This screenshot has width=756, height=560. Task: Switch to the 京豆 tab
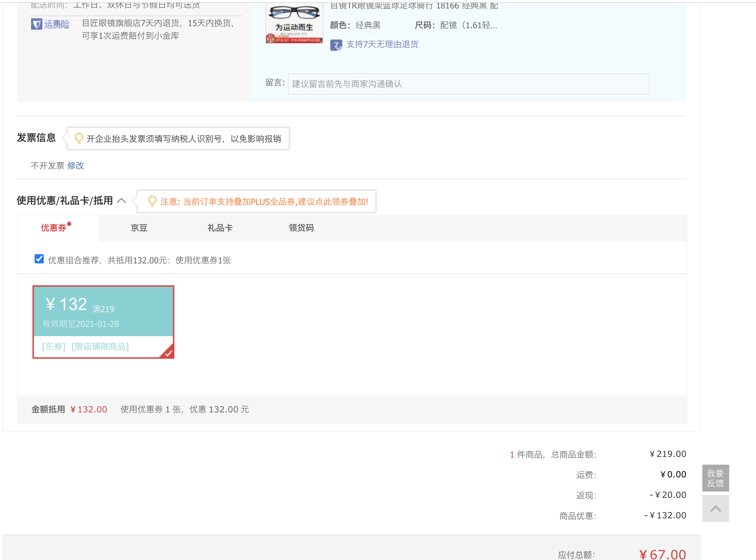139,228
